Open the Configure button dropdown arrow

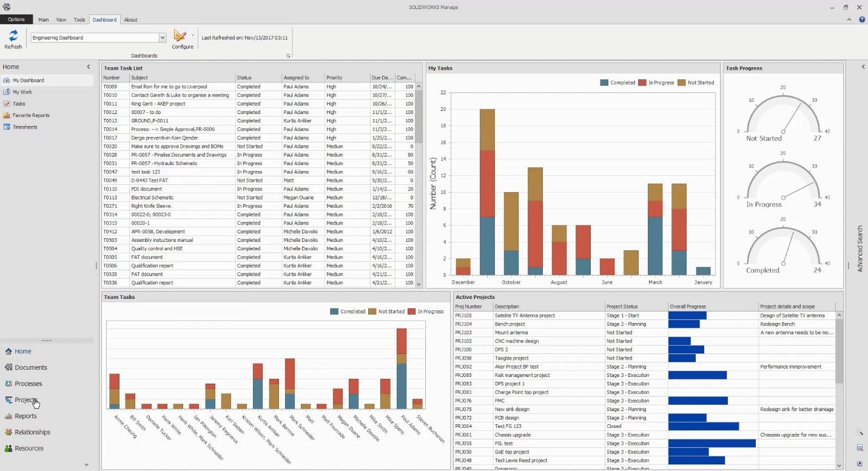pyautogui.click(x=193, y=35)
